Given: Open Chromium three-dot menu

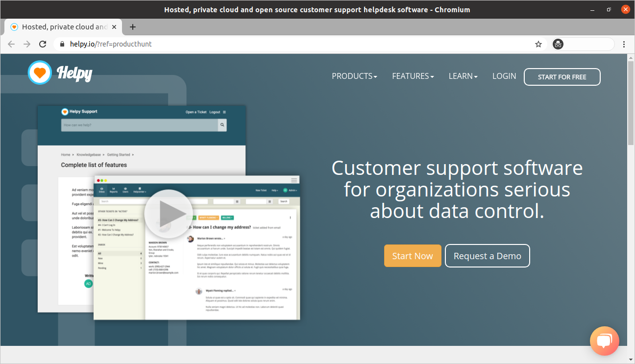Looking at the screenshot, I should (624, 44).
